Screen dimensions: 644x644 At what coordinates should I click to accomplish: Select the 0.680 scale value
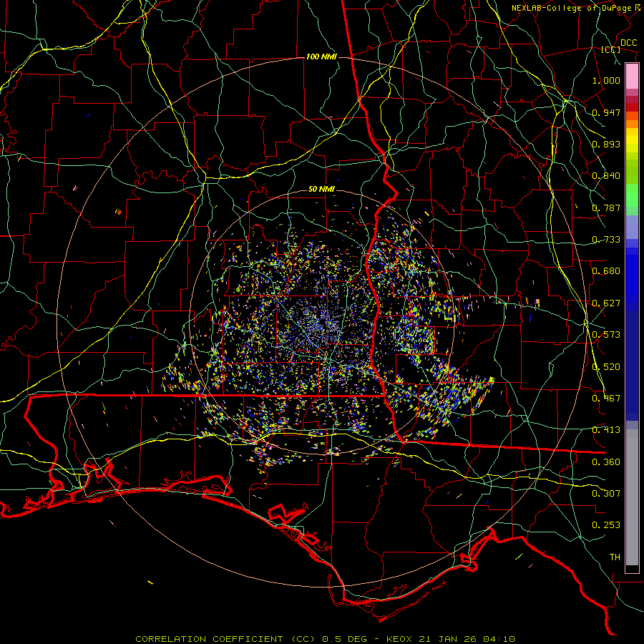[x=606, y=271]
